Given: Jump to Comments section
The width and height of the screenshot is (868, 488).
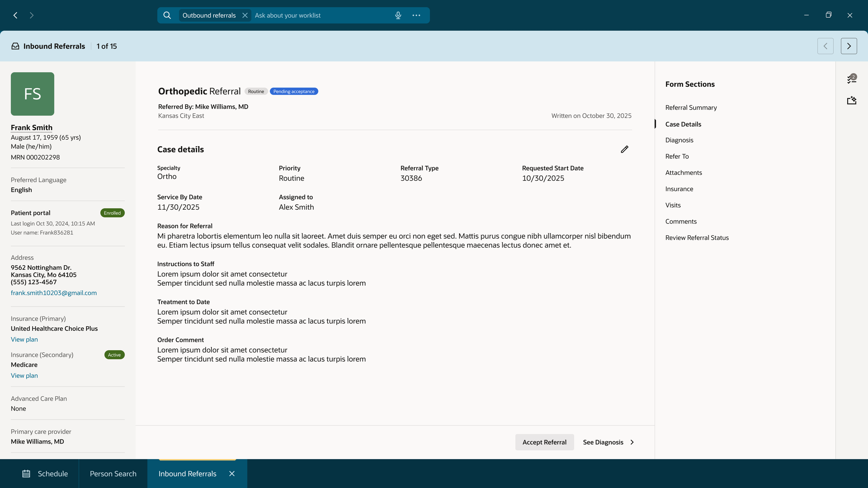Looking at the screenshot, I should [x=681, y=221].
